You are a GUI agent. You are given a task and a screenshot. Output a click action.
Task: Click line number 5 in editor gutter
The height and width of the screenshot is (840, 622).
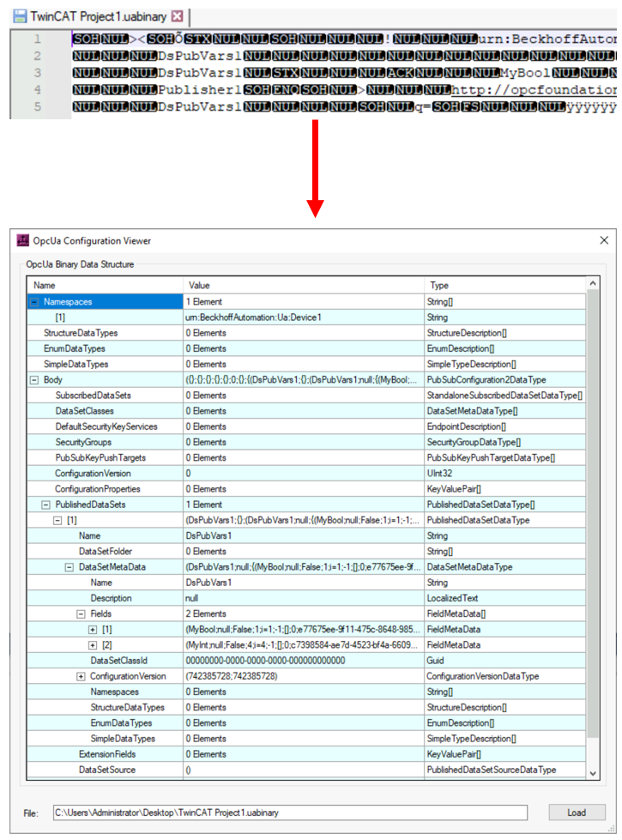pyautogui.click(x=37, y=106)
